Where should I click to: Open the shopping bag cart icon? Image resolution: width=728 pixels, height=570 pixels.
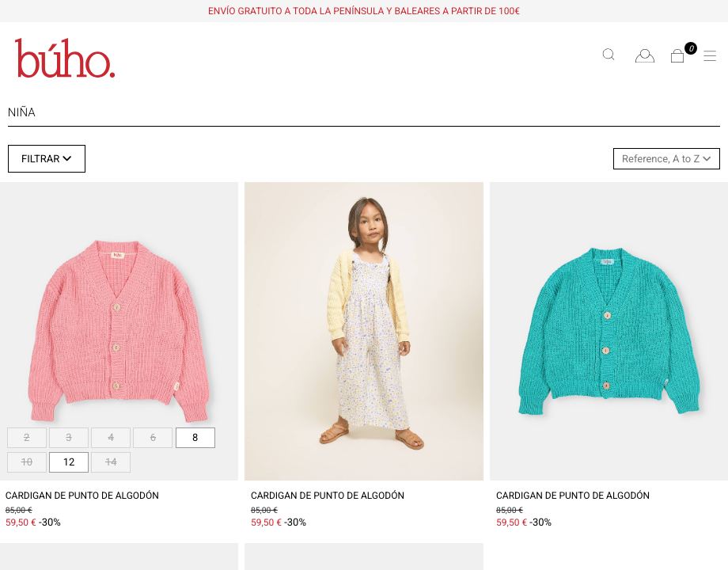(x=677, y=56)
